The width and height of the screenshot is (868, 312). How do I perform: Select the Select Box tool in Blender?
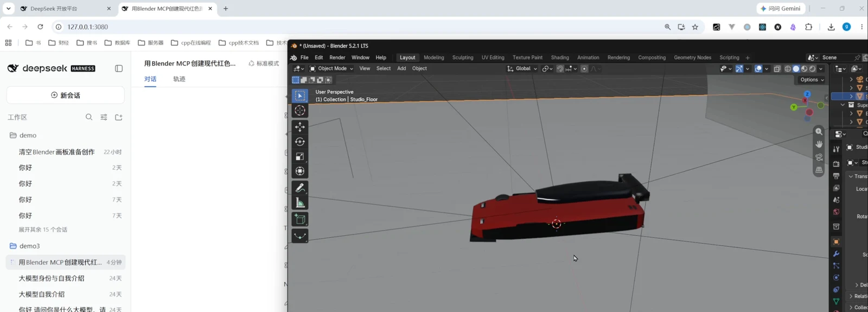(x=300, y=95)
